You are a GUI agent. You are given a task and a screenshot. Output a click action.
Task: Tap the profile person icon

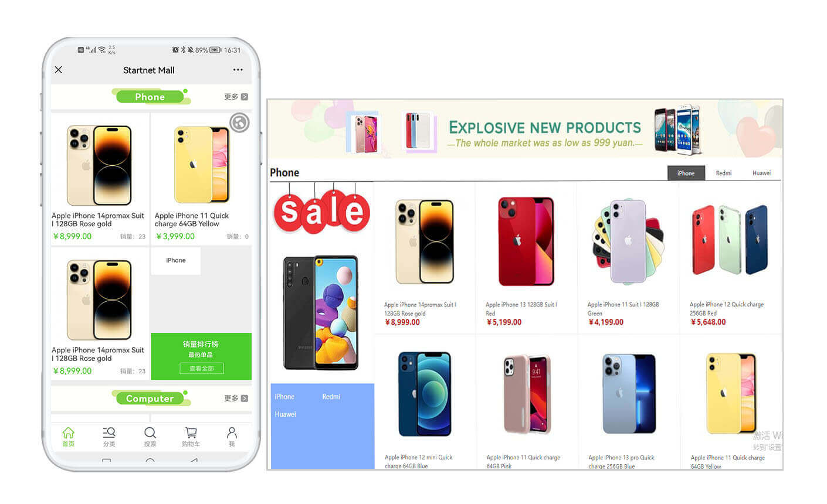(x=232, y=433)
